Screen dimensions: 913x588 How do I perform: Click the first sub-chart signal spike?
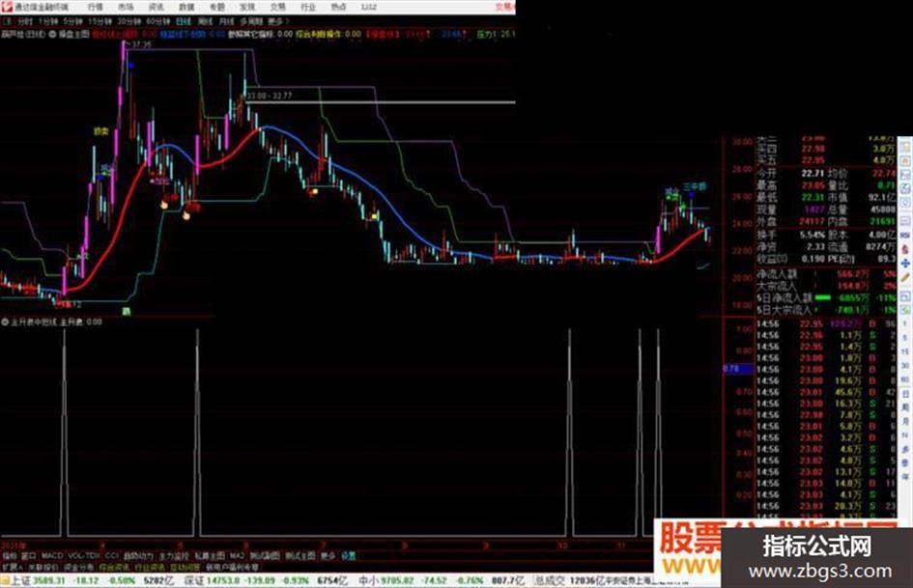pyautogui.click(x=64, y=431)
